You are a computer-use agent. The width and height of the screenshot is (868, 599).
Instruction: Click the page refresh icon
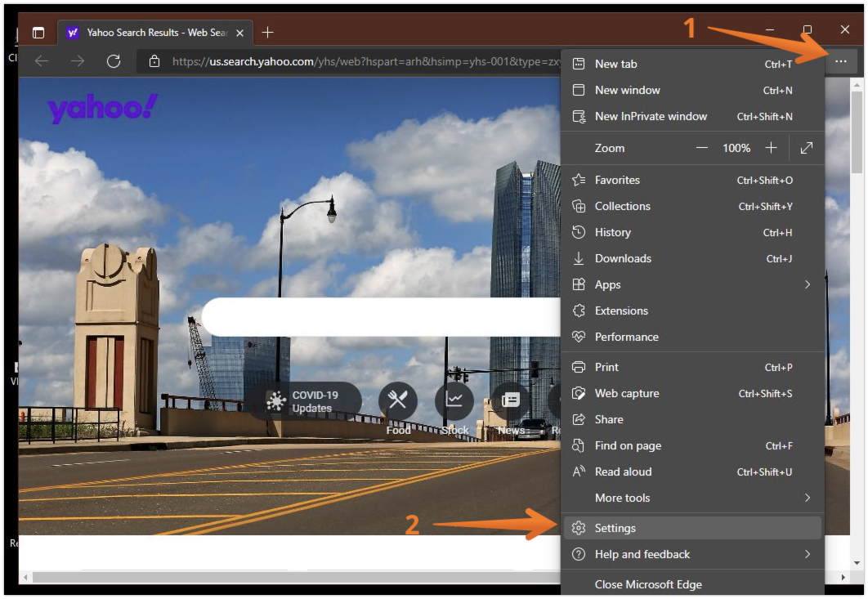click(x=114, y=61)
